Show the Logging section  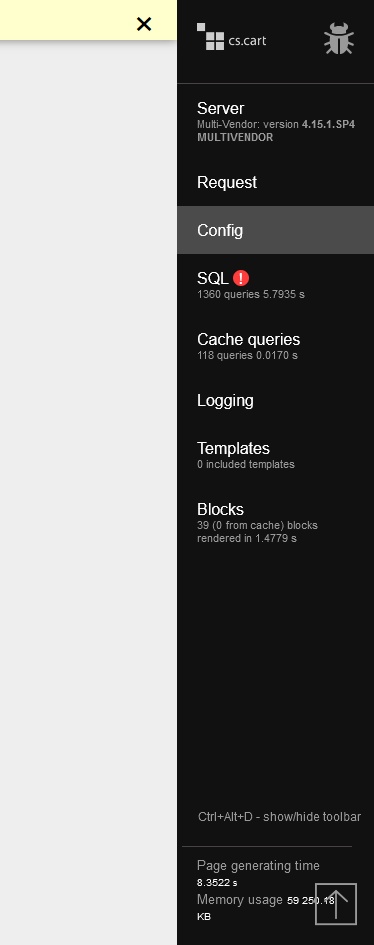[275, 400]
